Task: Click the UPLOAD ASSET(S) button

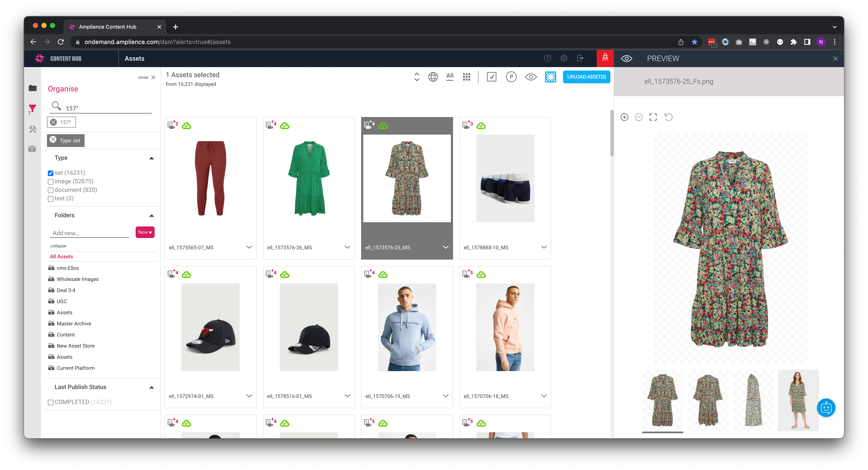Action: (586, 77)
